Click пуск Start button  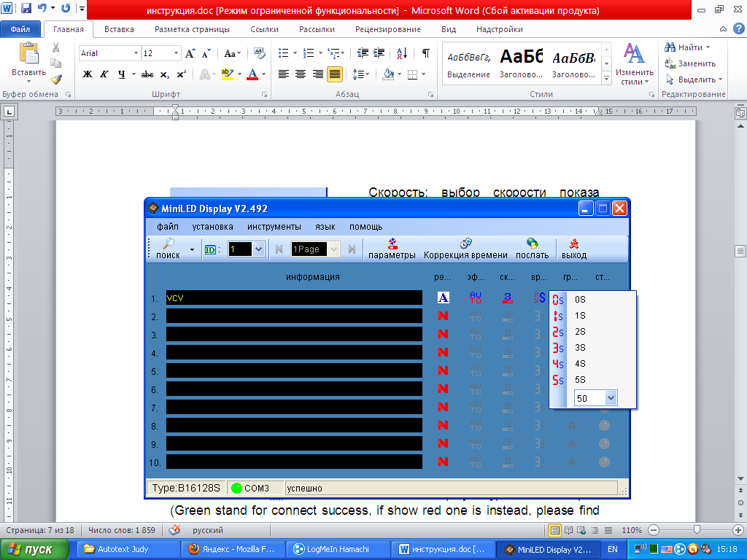(x=34, y=549)
